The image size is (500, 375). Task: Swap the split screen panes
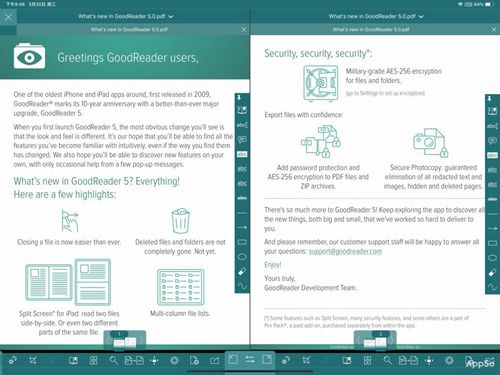tap(250, 360)
